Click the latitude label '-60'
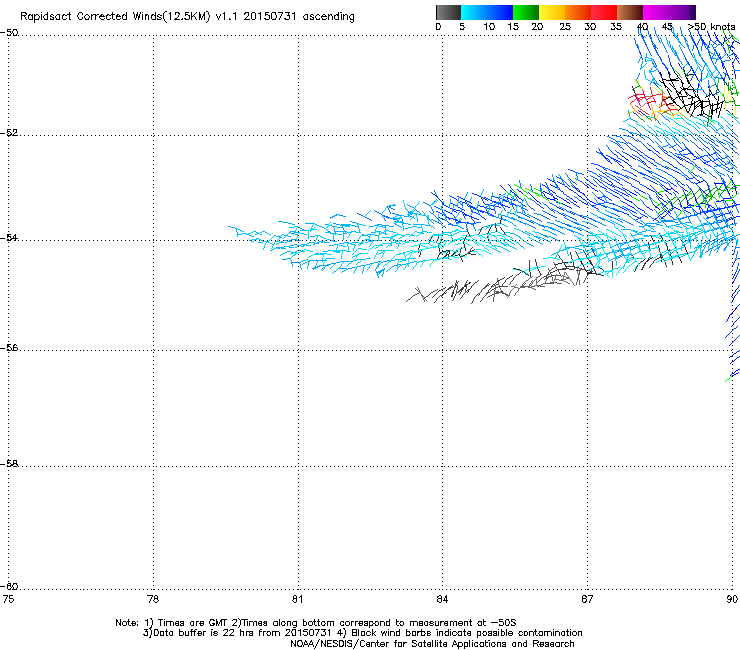Image resolution: width=740 pixels, height=650 pixels. point(9,586)
